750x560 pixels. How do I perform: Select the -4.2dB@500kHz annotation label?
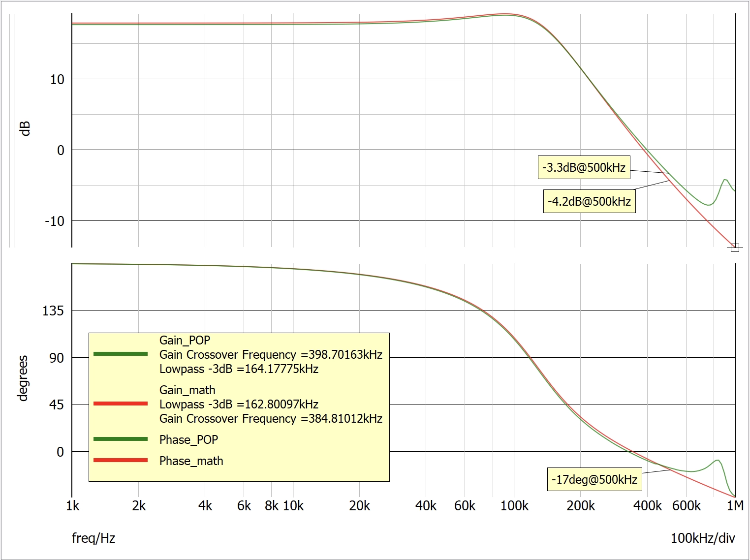coord(589,201)
